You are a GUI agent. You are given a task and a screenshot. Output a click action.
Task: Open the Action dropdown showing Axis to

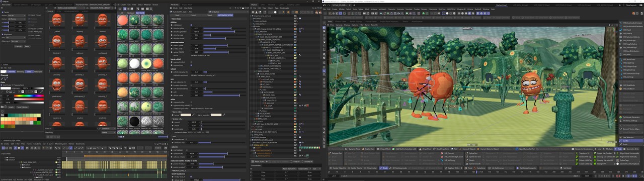[x=17, y=16]
